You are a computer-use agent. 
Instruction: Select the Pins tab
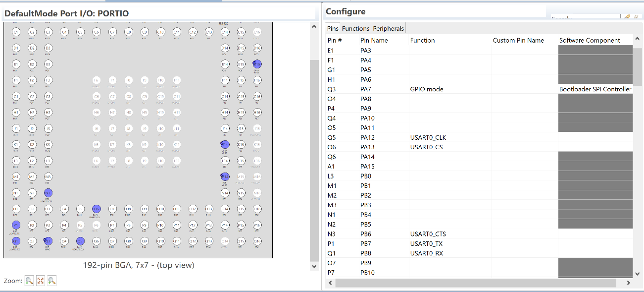(333, 28)
